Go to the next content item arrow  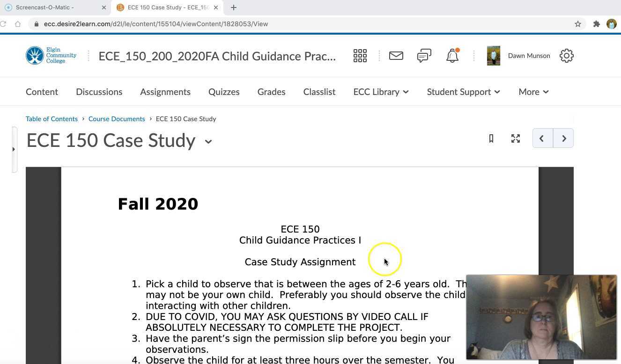click(563, 138)
